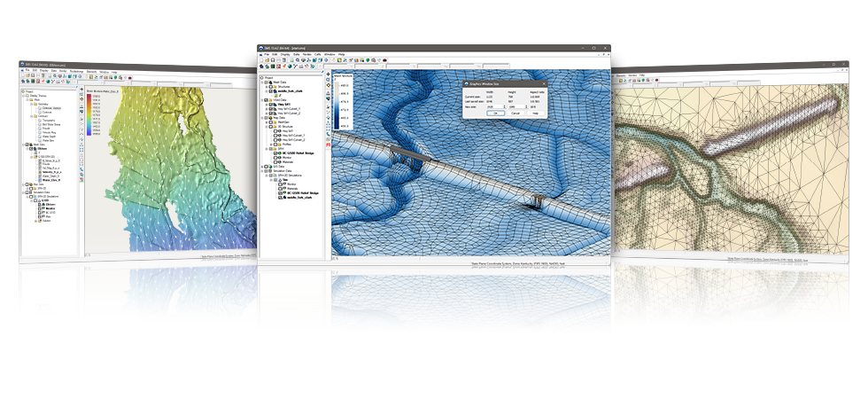Click the pan tool in center window's vertical toolbar

point(329,74)
